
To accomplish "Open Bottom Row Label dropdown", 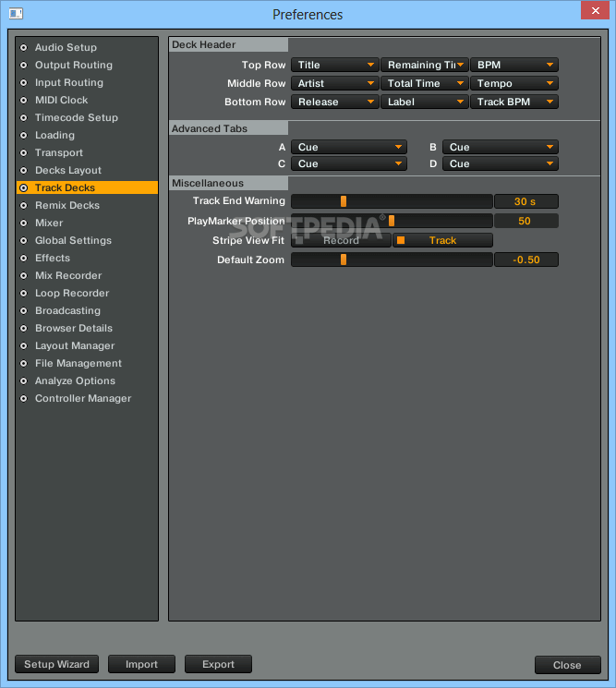I will 424,102.
